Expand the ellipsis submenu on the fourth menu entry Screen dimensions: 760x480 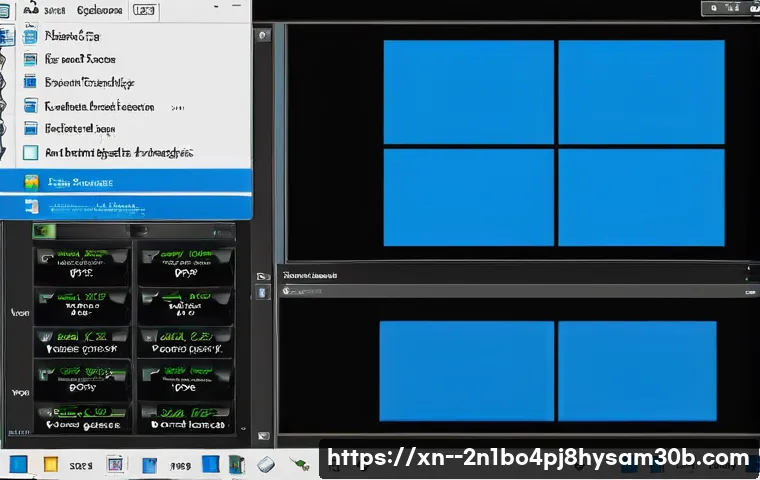(176, 106)
